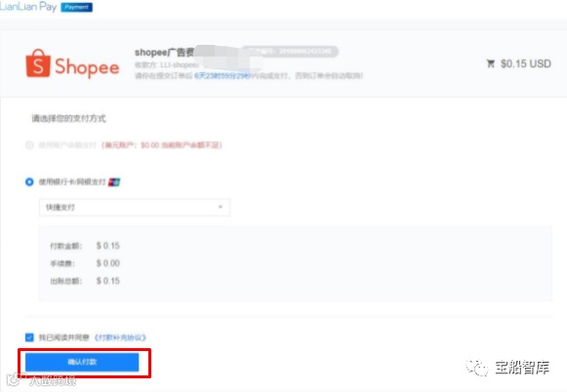This screenshot has height=392, width=567.
Task: Select the account balance payment radio
Action: [x=29, y=145]
